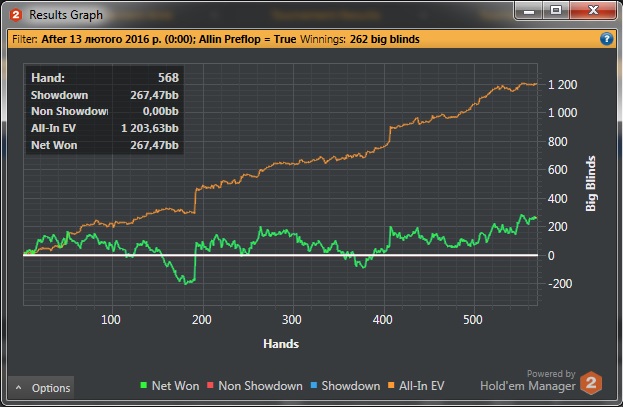Maximize the Results Graph window
The width and height of the screenshot is (623, 408).
click(556, 10)
